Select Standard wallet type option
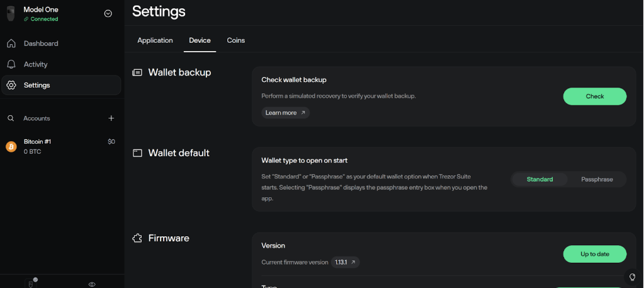644x288 pixels. pyautogui.click(x=539, y=180)
